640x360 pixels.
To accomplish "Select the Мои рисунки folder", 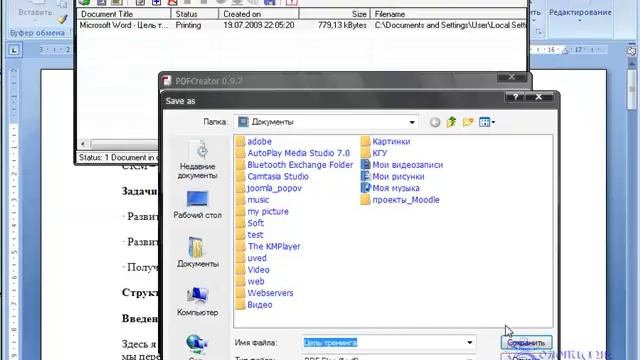I will pos(393,177).
